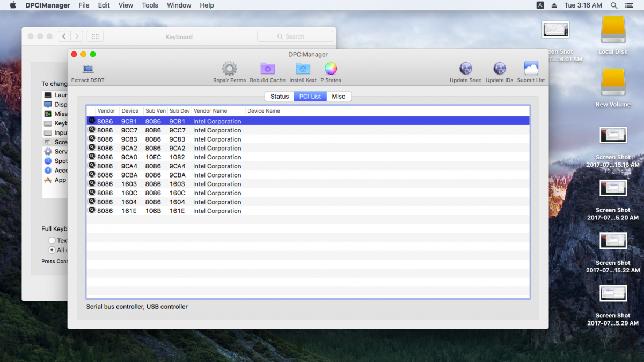Open the Install Kext tool

[x=303, y=69]
